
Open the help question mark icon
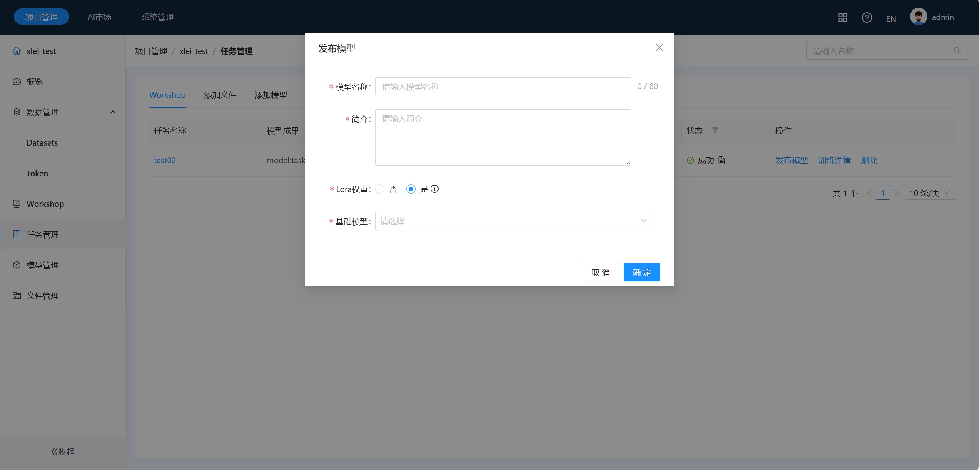pos(867,18)
